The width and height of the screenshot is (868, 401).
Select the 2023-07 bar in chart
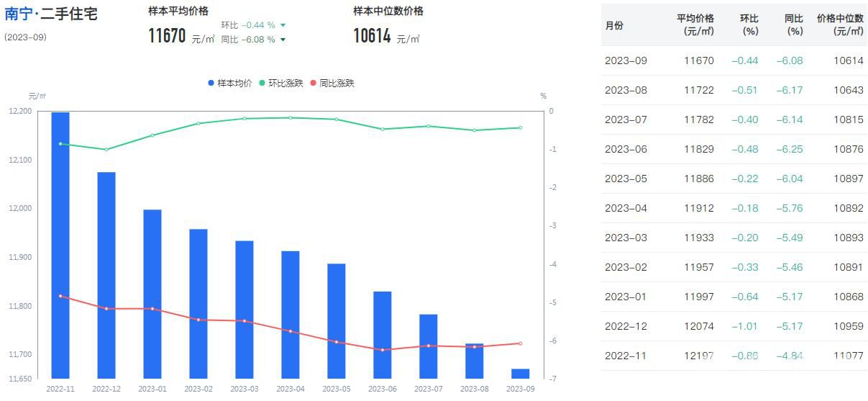[x=429, y=346]
